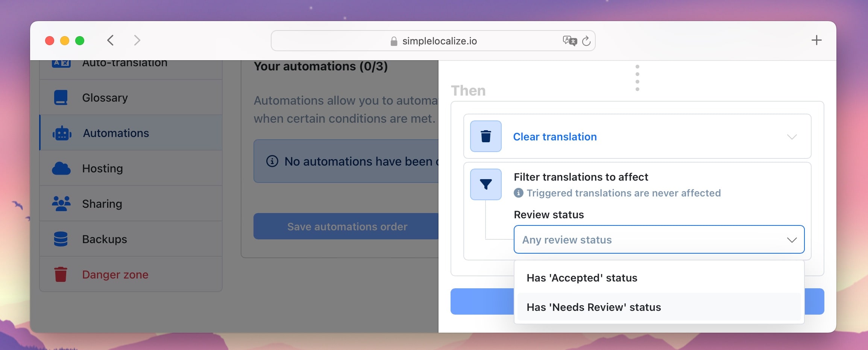Click the lock icon in address bar
Image resolution: width=868 pixels, height=350 pixels.
click(x=394, y=41)
